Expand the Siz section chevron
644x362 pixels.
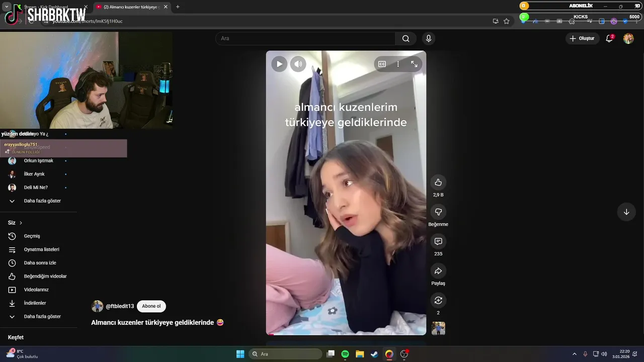[x=21, y=223]
